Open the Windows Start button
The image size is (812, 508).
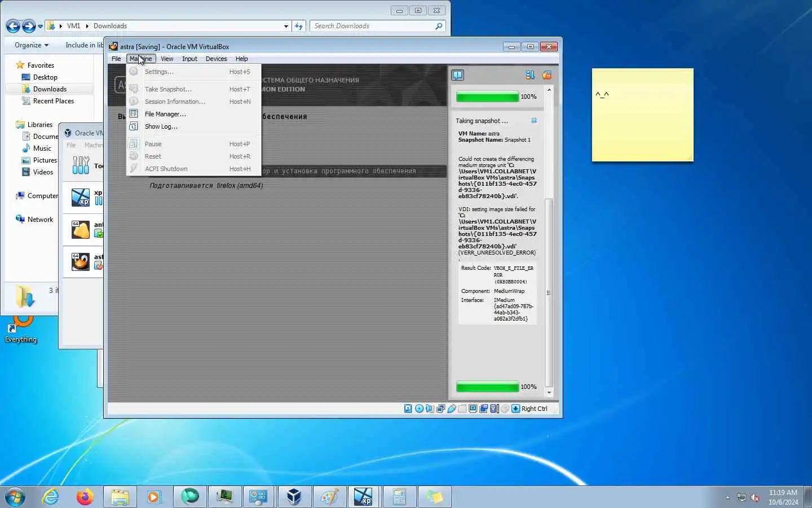tap(15, 497)
